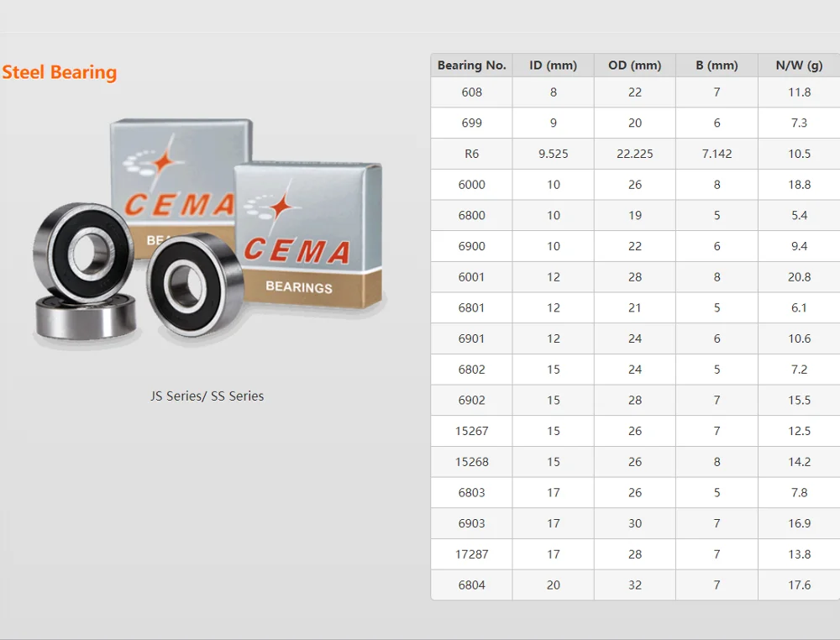840x640 pixels.
Task: Click the 9.4 weight for bearing 6900
Action: point(799,246)
